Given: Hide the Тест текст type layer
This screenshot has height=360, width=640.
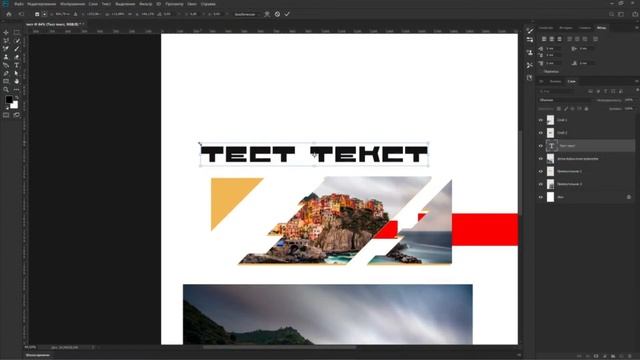Looking at the screenshot, I should point(541,146).
